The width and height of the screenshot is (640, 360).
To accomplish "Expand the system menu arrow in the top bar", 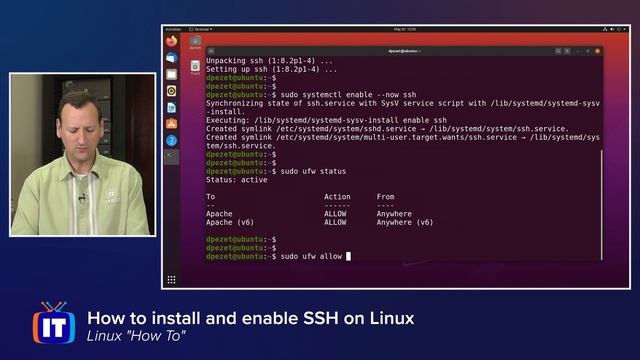I will point(625,29).
